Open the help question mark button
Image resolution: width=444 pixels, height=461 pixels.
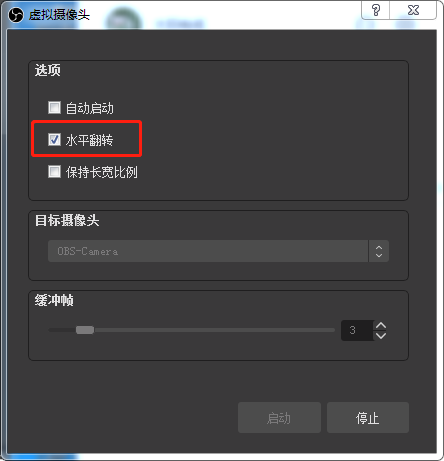(376, 10)
